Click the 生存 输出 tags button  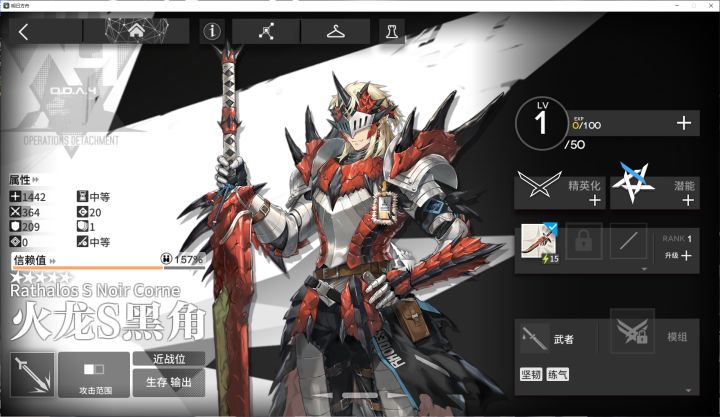coord(169,382)
